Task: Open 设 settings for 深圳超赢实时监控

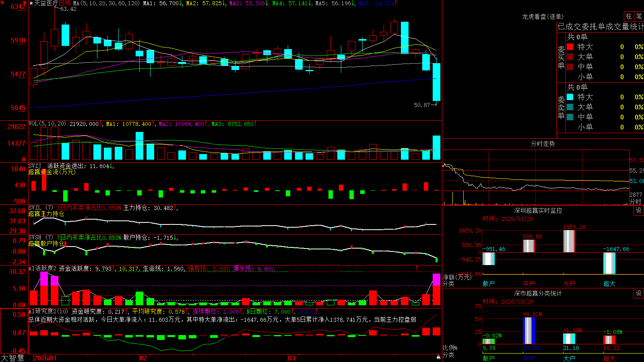Action: pyautogui.click(x=639, y=210)
